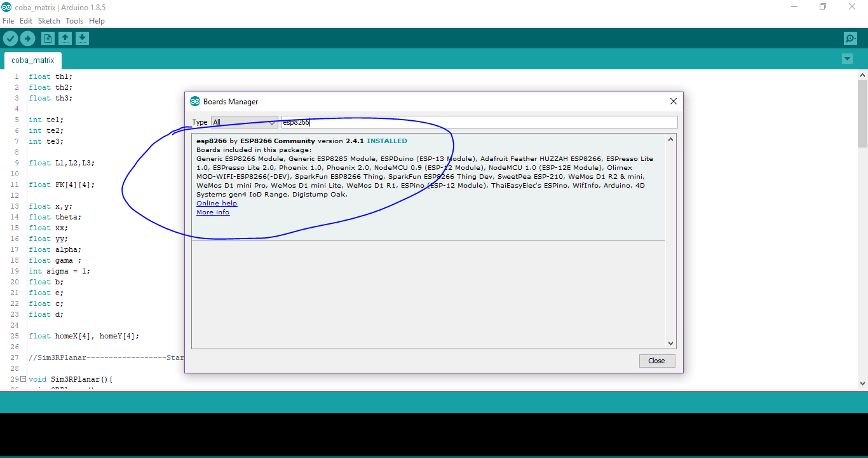
Task: Click code line 'float alpha;'
Action: tap(55, 249)
